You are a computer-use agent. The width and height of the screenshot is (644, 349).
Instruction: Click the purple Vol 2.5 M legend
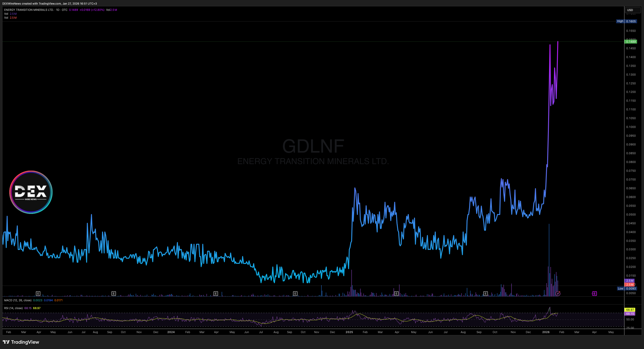11,14
